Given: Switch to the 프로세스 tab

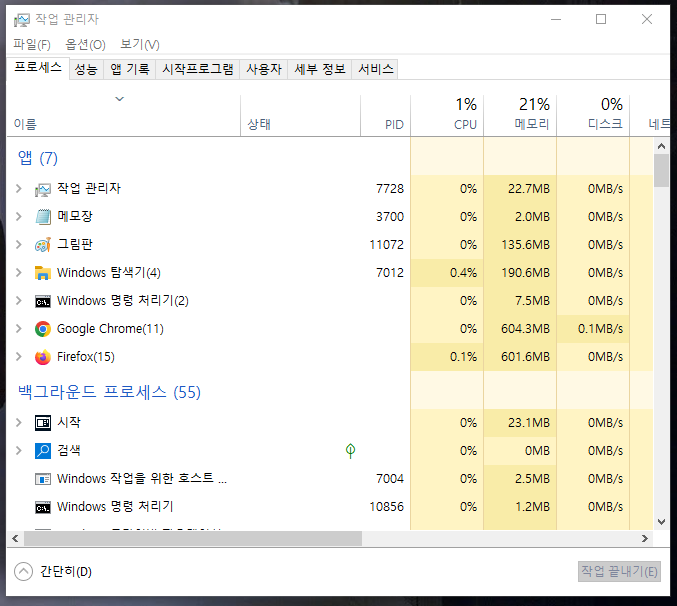Looking at the screenshot, I should [x=38, y=68].
